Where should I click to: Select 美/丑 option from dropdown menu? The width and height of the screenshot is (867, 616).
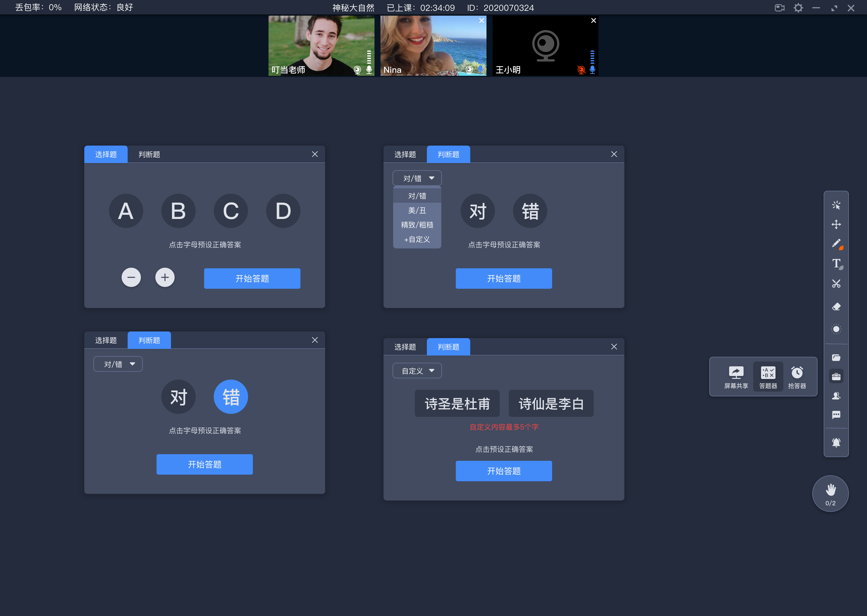tap(415, 211)
